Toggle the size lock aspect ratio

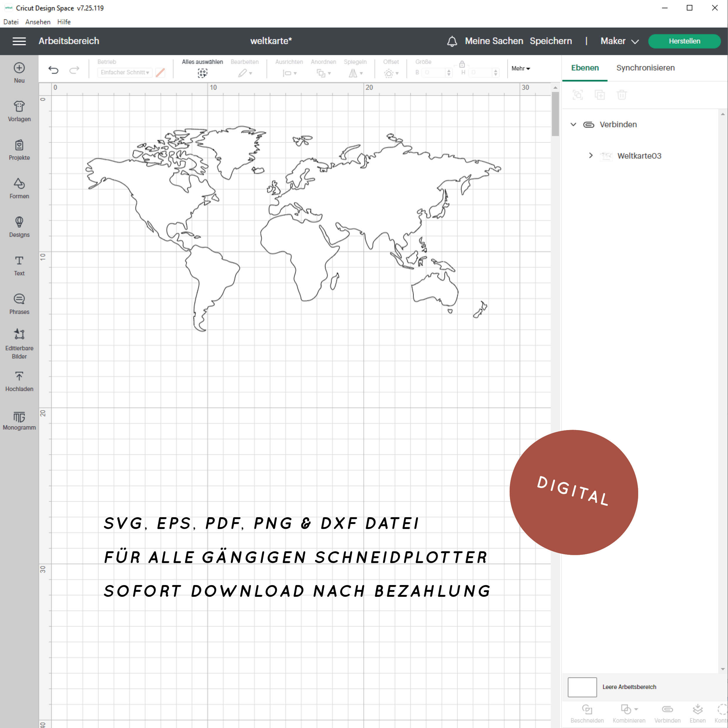(462, 65)
